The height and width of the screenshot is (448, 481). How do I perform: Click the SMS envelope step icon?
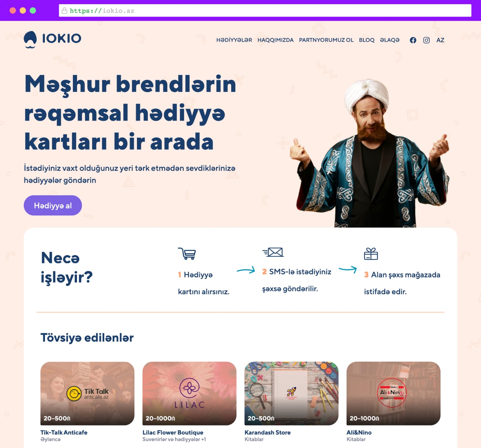pos(273,252)
